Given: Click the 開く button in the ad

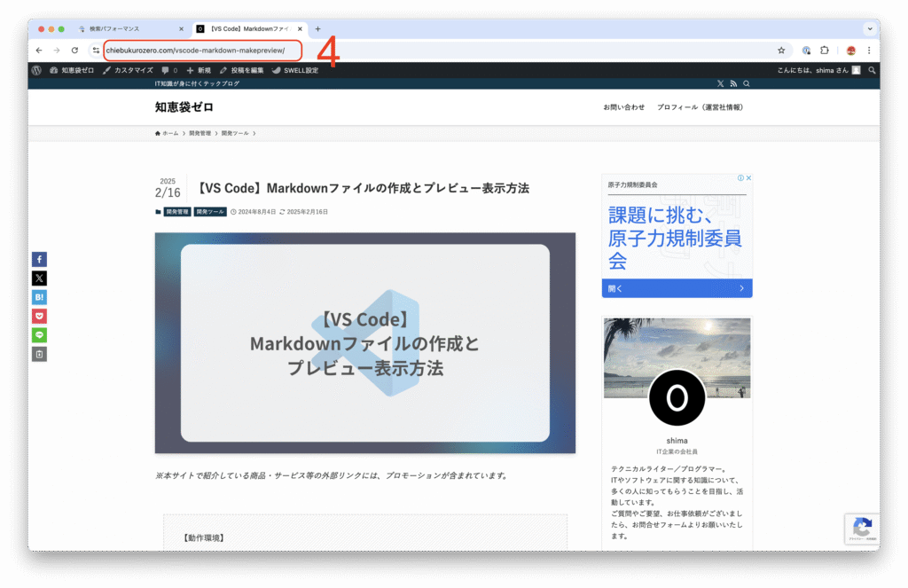Looking at the screenshot, I should (x=677, y=288).
